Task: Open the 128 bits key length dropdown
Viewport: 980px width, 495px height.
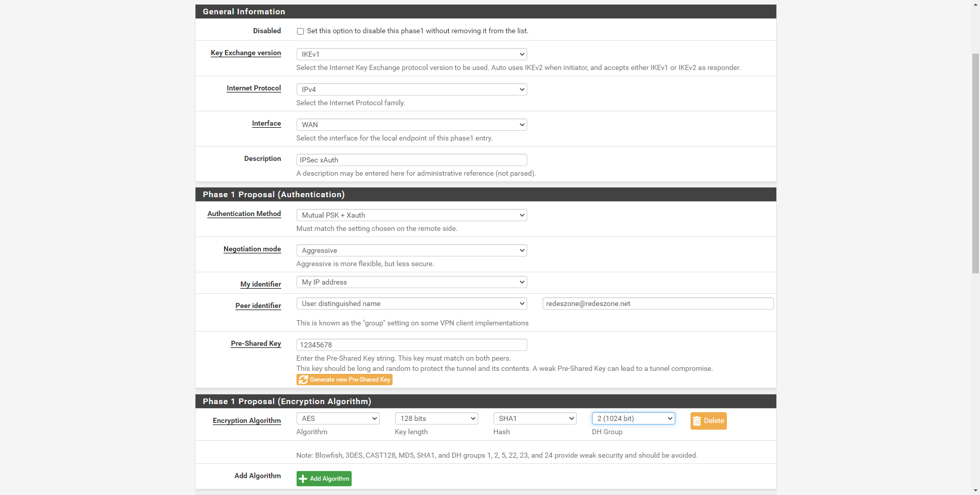Action: (x=436, y=418)
